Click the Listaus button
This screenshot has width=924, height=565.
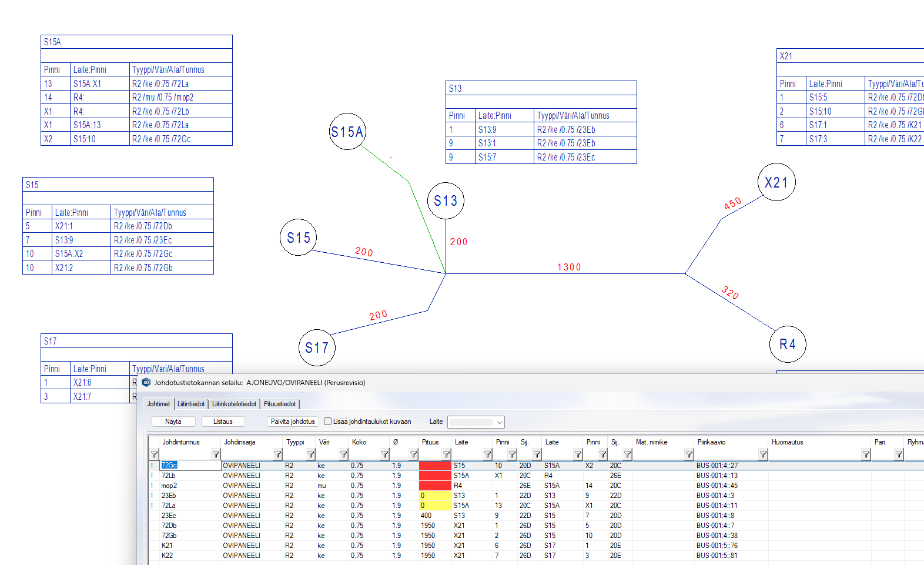pos(223,422)
